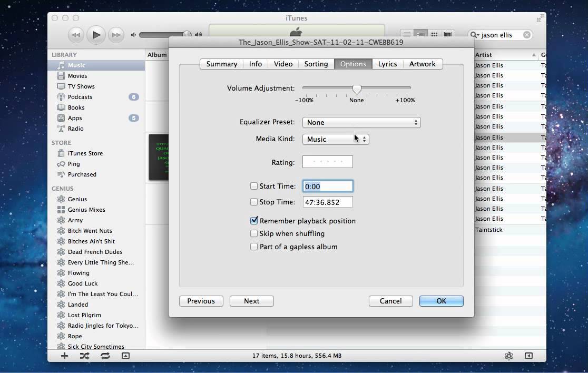588x373 pixels.
Task: Switch to grid view icon
Action: pyautogui.click(x=434, y=34)
